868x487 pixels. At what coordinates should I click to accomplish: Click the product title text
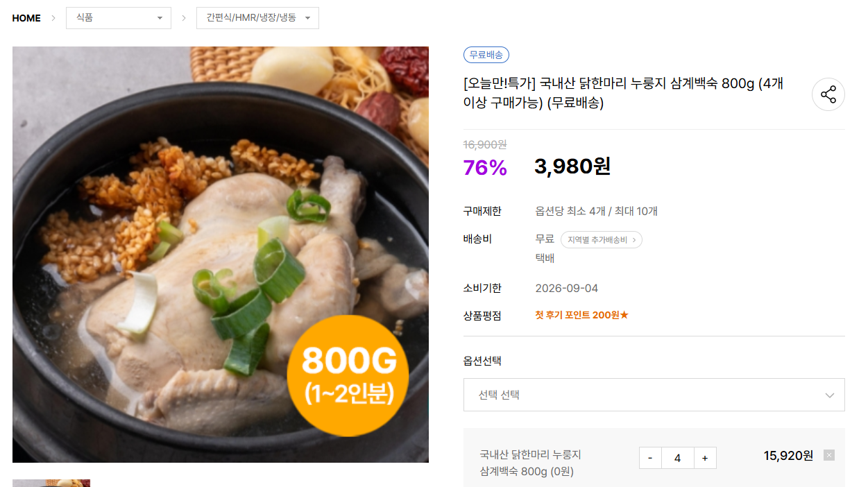click(x=623, y=93)
